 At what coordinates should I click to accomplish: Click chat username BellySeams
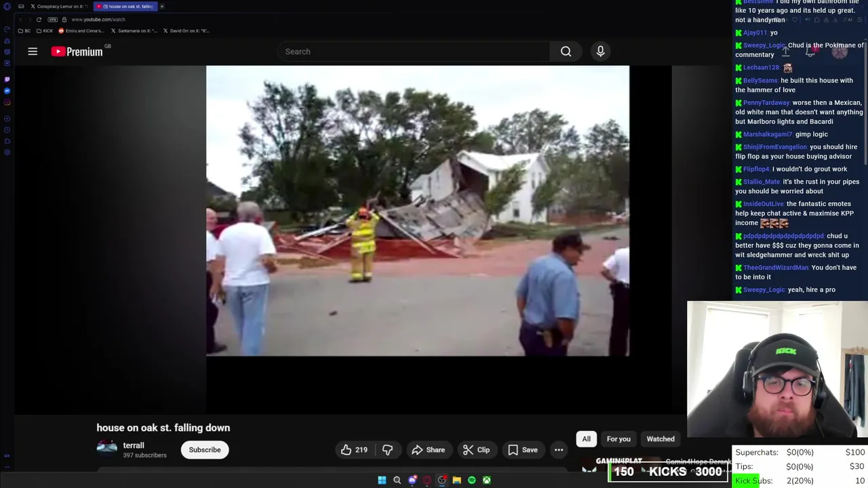click(760, 81)
